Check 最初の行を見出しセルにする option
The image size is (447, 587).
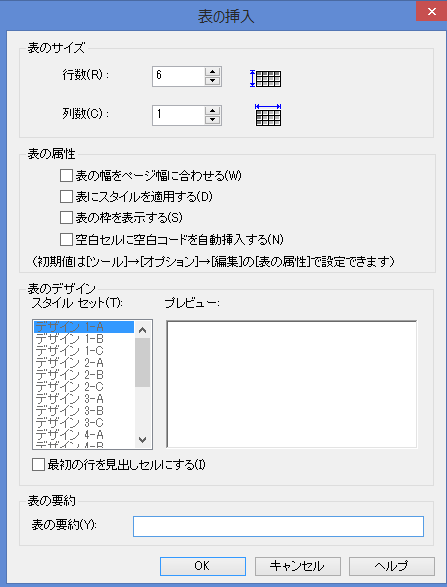38,465
